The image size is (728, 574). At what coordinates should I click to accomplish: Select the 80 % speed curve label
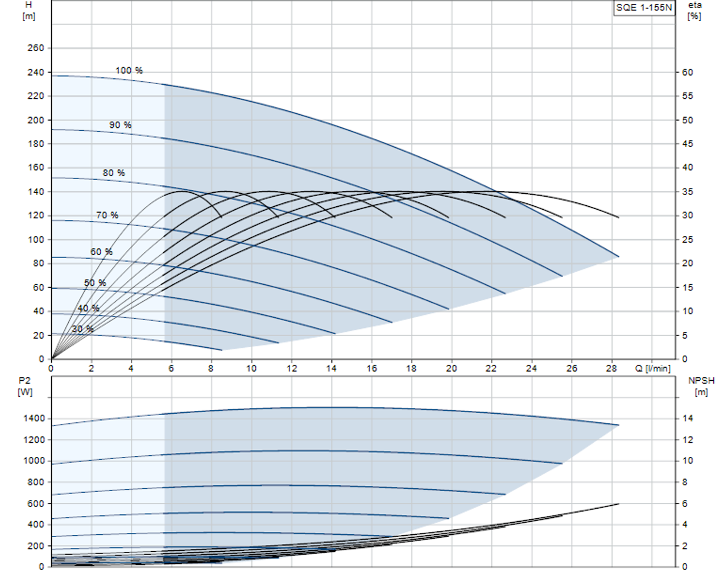tap(114, 173)
